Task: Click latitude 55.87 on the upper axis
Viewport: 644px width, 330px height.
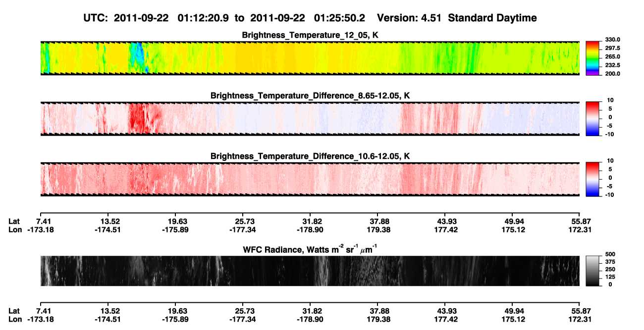Action: click(x=582, y=221)
